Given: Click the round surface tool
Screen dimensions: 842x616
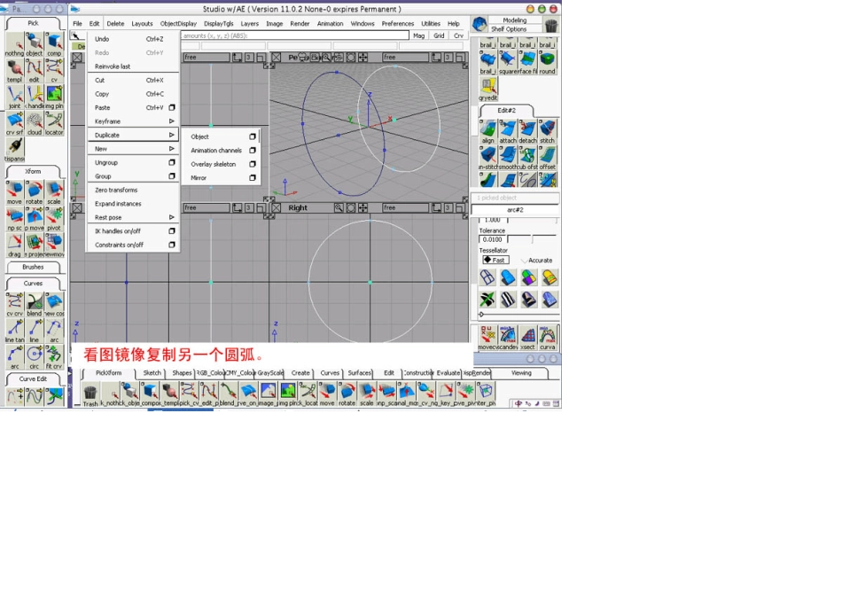Looking at the screenshot, I should point(547,61).
